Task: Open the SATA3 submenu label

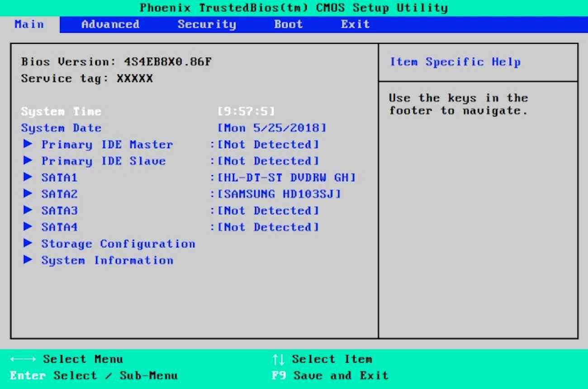Action: 59,211
